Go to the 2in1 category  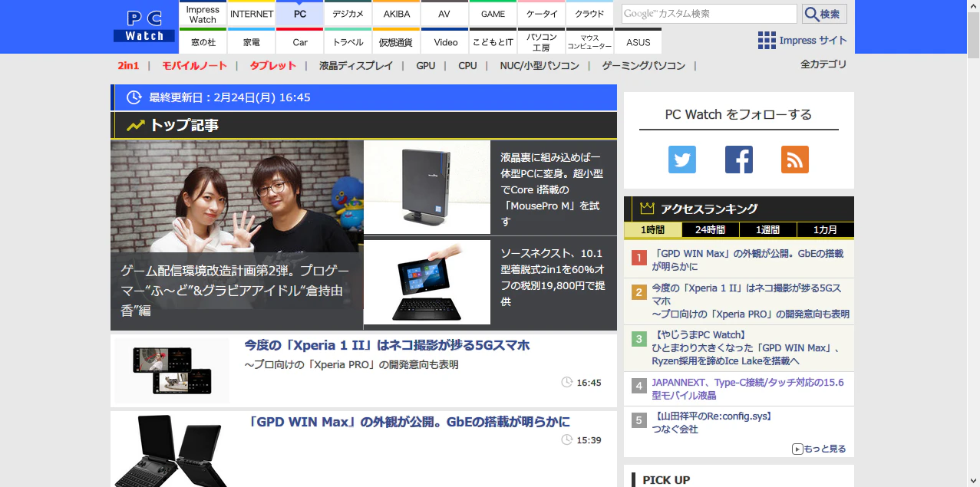point(128,66)
